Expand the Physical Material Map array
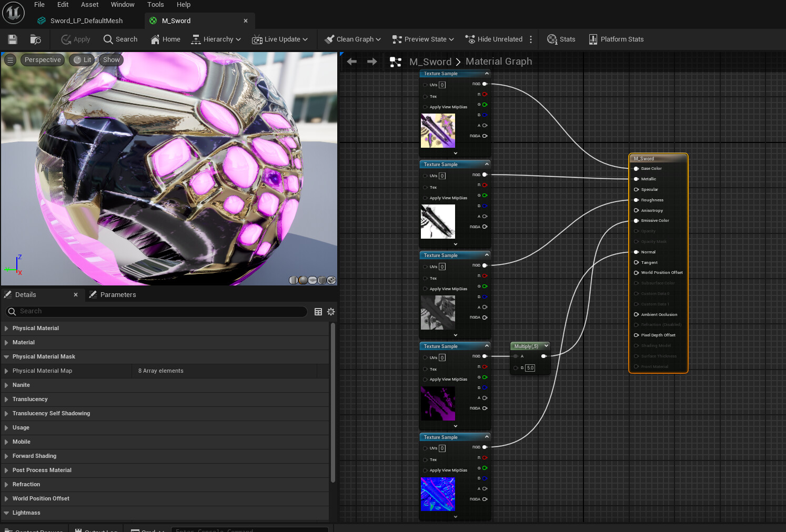Image resolution: width=786 pixels, height=532 pixels. (6, 371)
